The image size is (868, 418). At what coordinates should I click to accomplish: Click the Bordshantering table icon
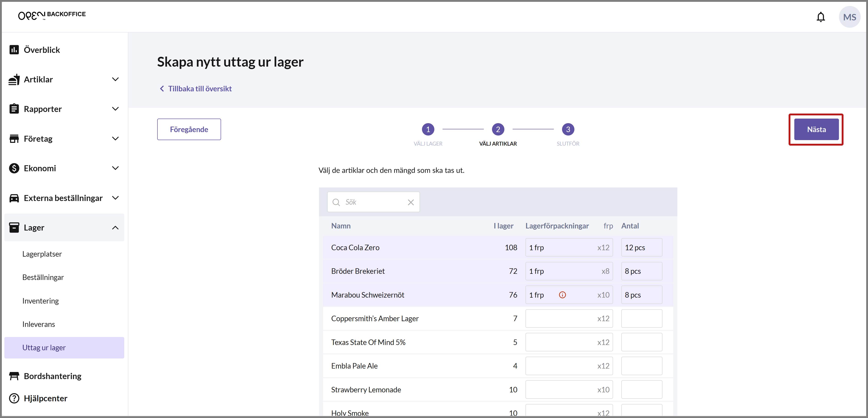coord(14,376)
